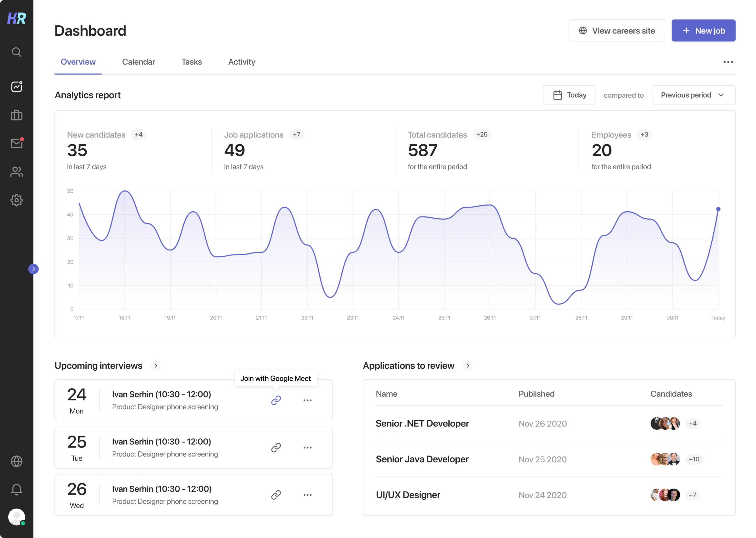Open the overflow menu next to the tabs
The width and height of the screenshot is (756, 538).
point(727,62)
